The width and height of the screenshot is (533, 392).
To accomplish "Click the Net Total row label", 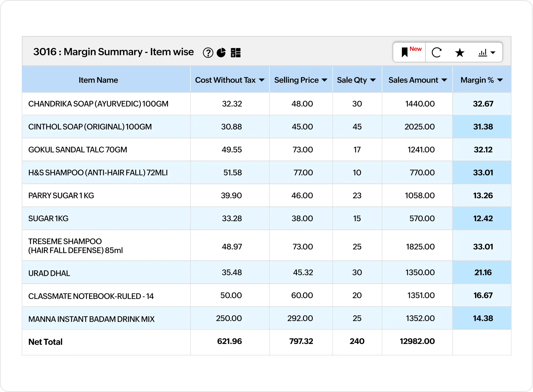I will pyautogui.click(x=45, y=342).
